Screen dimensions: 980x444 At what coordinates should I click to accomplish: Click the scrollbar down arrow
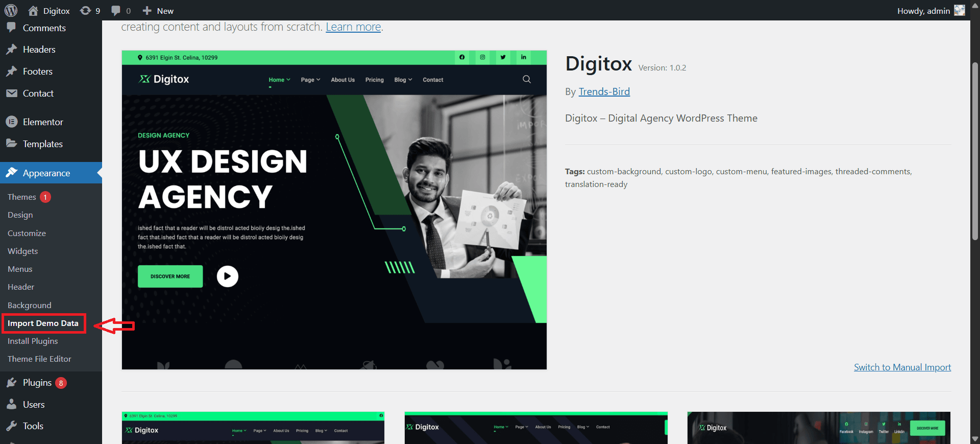point(975,439)
